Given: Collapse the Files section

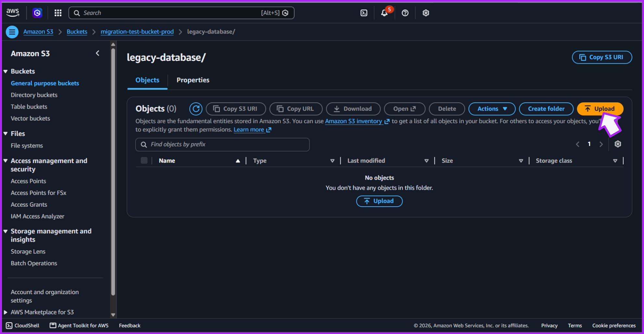Looking at the screenshot, I should pos(6,134).
